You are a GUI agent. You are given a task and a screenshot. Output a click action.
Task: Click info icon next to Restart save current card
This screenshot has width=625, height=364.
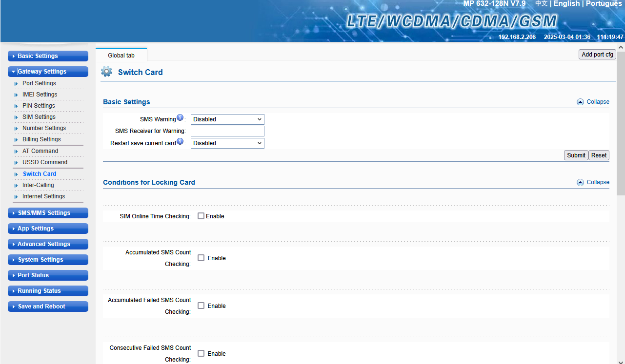coord(180,142)
